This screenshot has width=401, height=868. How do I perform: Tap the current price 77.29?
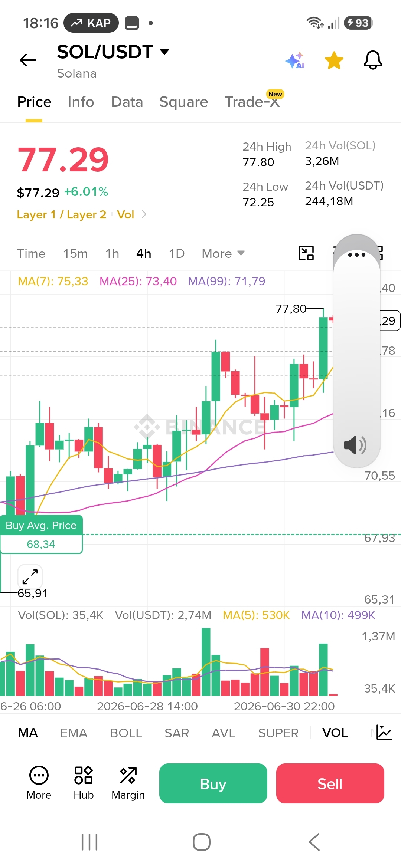point(63,160)
